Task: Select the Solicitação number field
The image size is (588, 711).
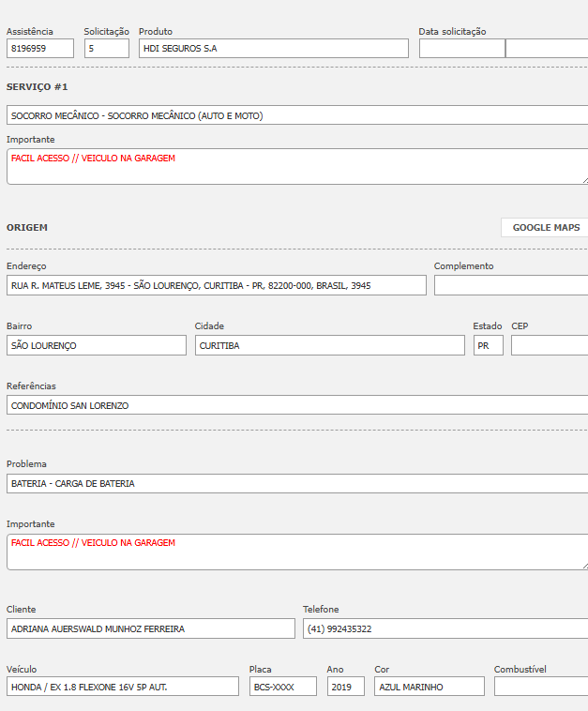Action: pos(106,49)
